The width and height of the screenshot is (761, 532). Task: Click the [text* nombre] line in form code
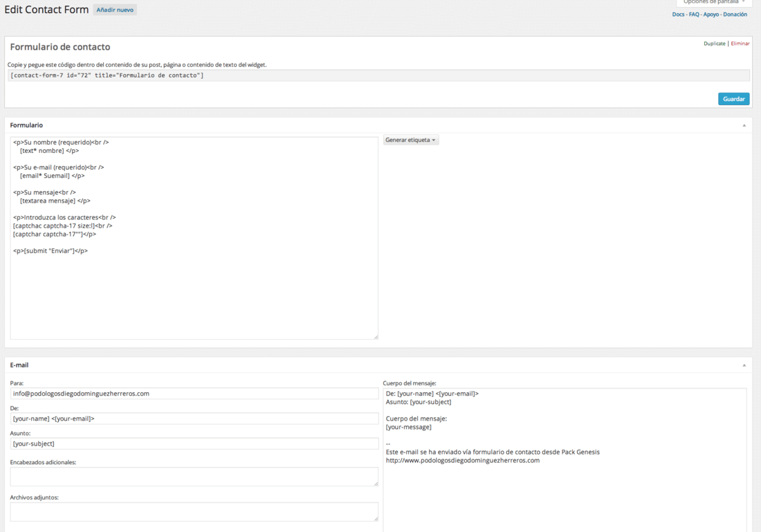click(50, 151)
